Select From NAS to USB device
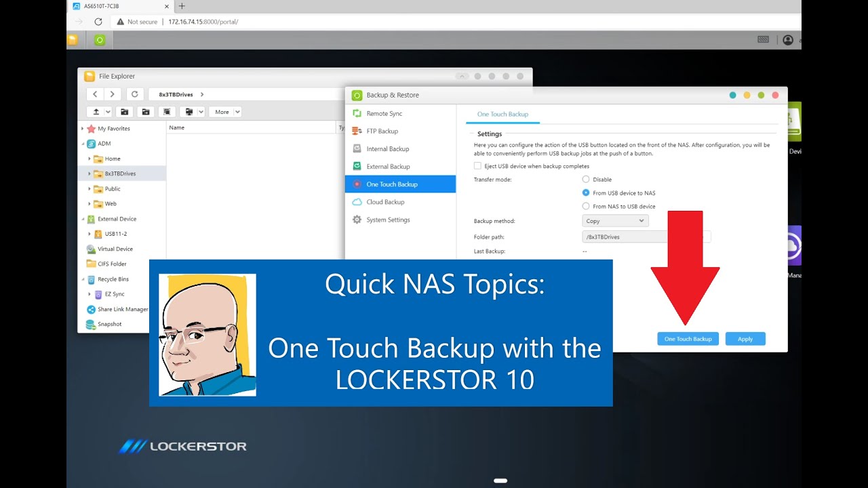This screenshot has width=868, height=488. [586, 207]
